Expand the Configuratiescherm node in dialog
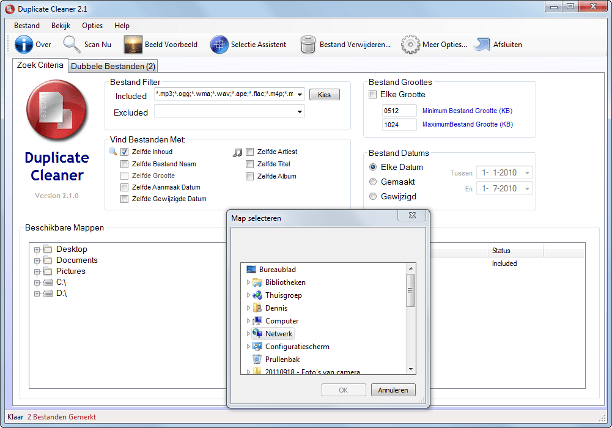Viewport: 612px width, 428px height. click(x=248, y=346)
